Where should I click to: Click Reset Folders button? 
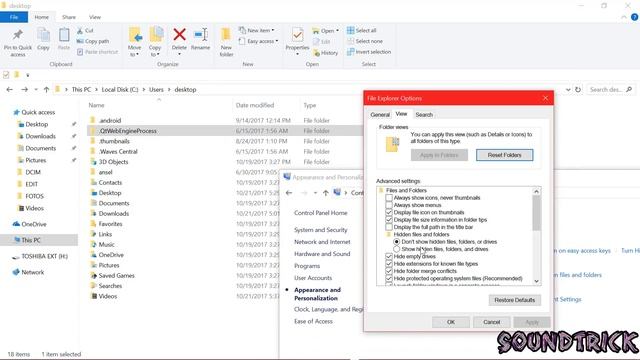(x=504, y=155)
